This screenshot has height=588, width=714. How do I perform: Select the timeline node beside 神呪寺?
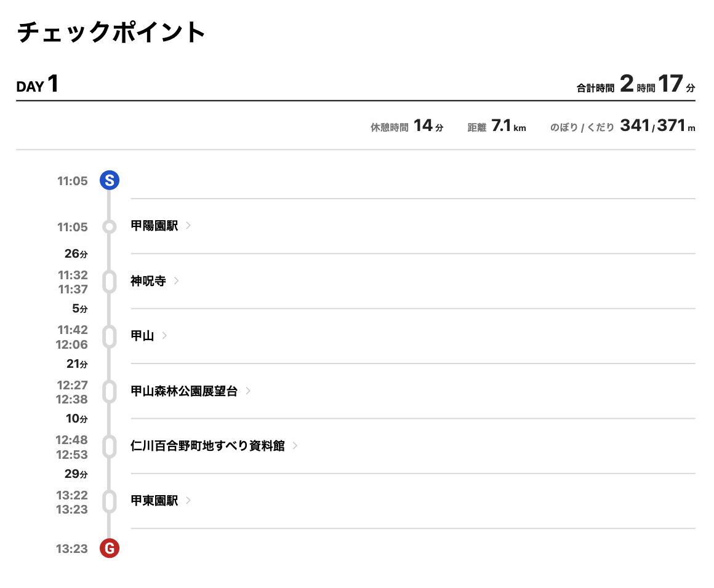click(110, 282)
